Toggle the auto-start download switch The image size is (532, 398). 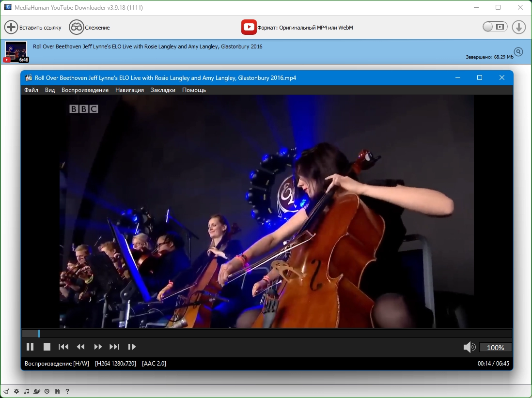pyautogui.click(x=495, y=27)
